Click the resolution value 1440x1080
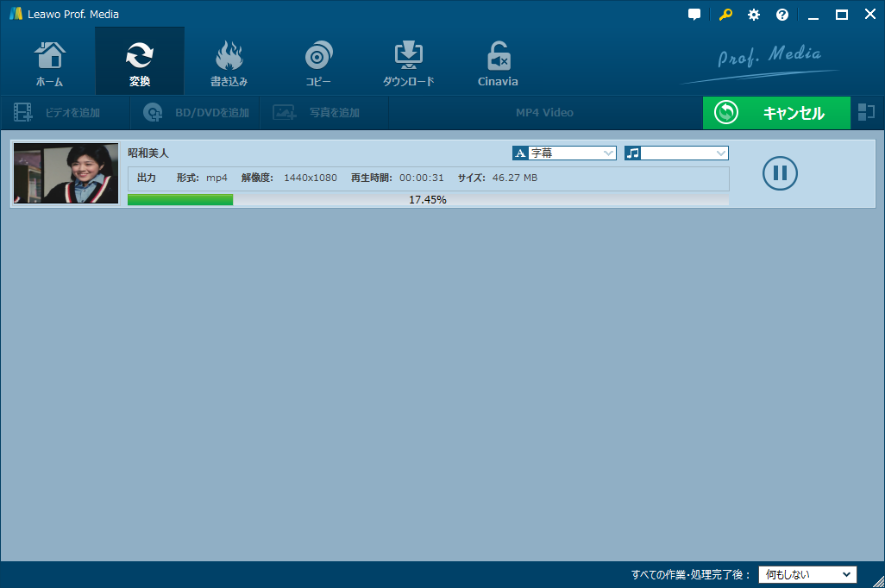 (x=311, y=178)
